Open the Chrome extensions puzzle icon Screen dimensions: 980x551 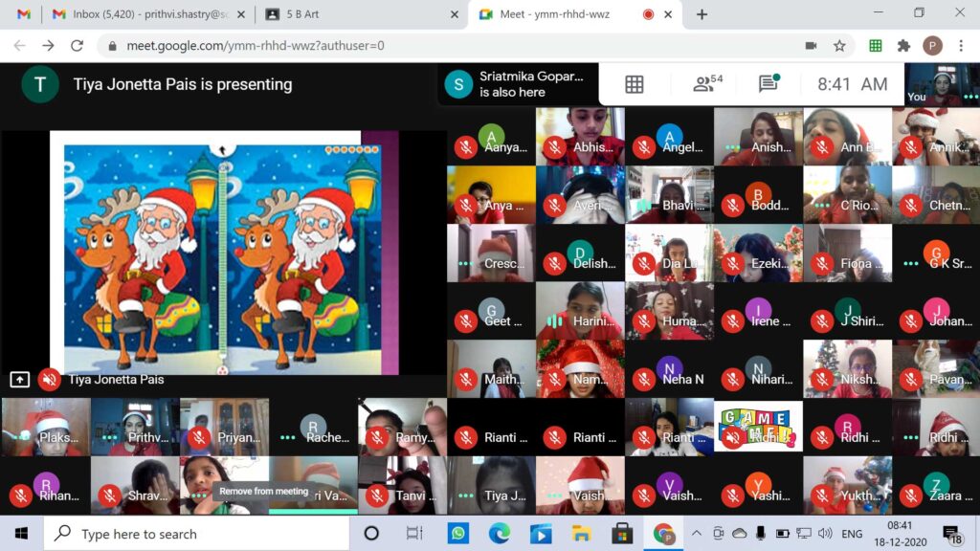(903, 46)
